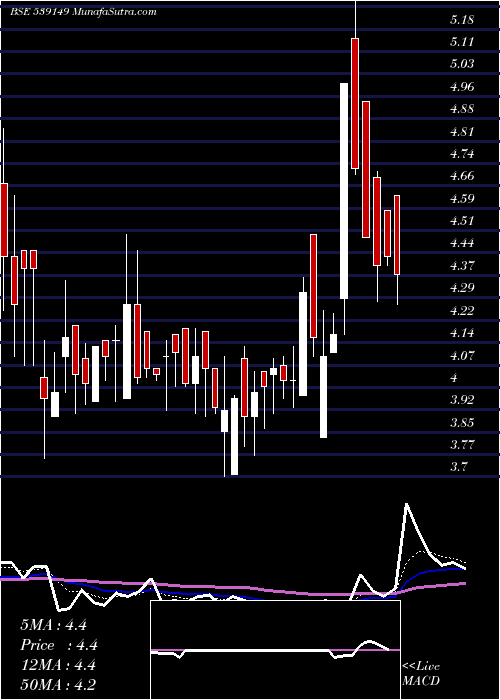This screenshot has height=700, width=500.
Task: Click the 4.44 price axis label
Action: click(462, 243)
